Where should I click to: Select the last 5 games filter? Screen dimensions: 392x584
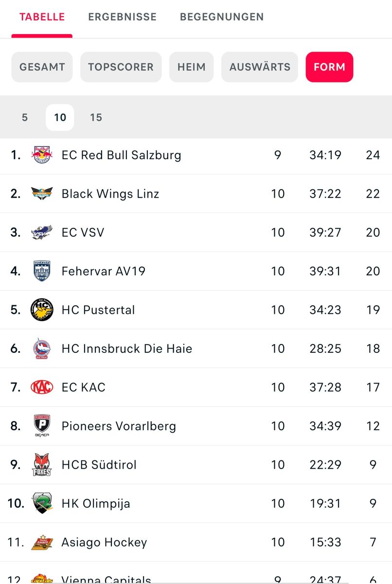25,117
